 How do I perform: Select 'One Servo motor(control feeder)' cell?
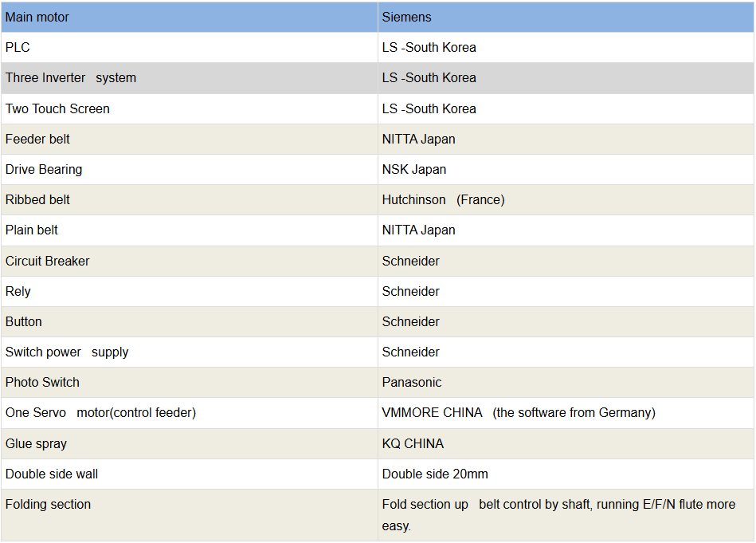click(100, 412)
